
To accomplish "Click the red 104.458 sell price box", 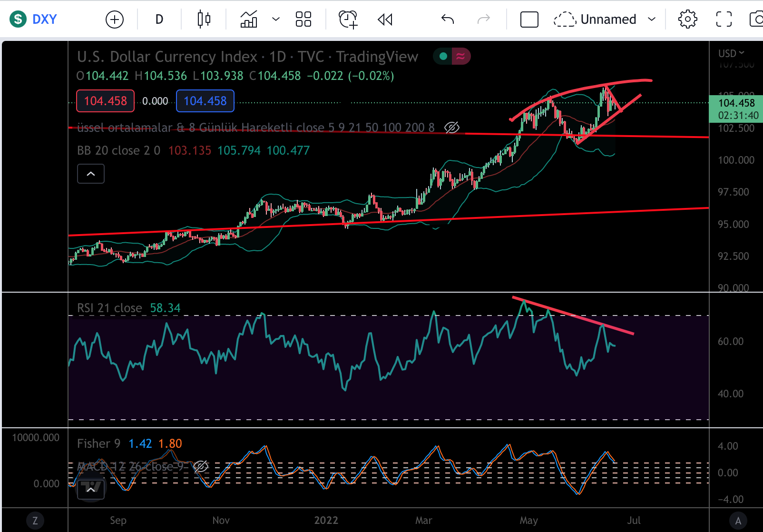I will click(106, 101).
